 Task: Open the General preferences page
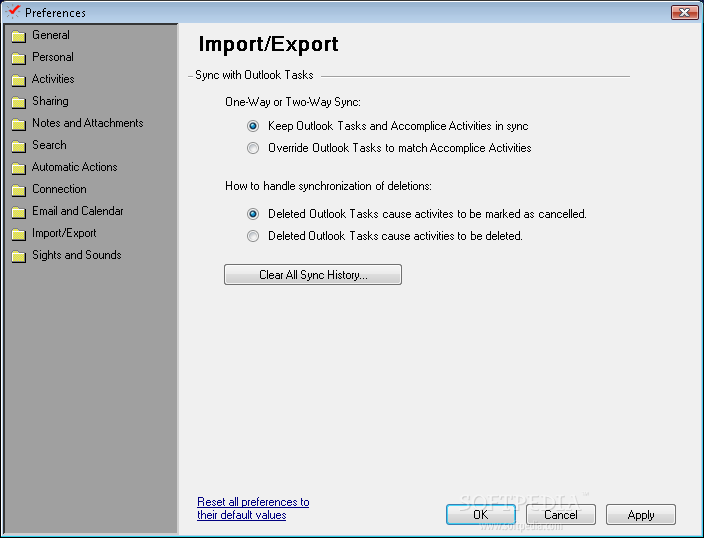[51, 35]
